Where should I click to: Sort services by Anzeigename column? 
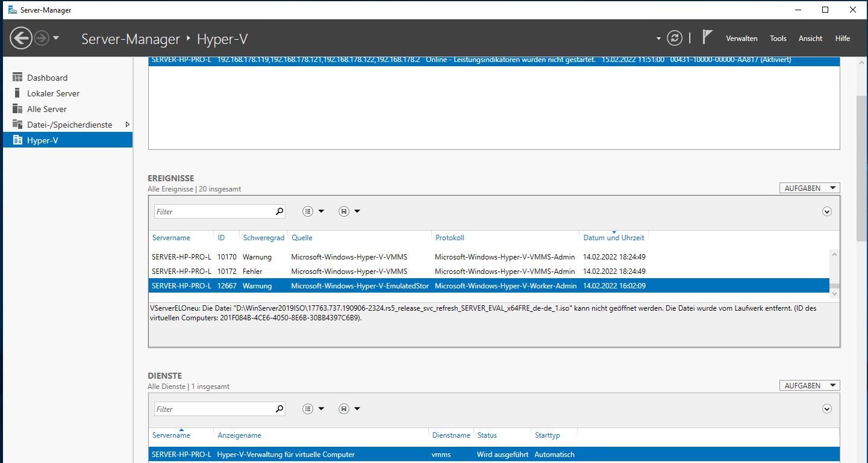coord(239,435)
